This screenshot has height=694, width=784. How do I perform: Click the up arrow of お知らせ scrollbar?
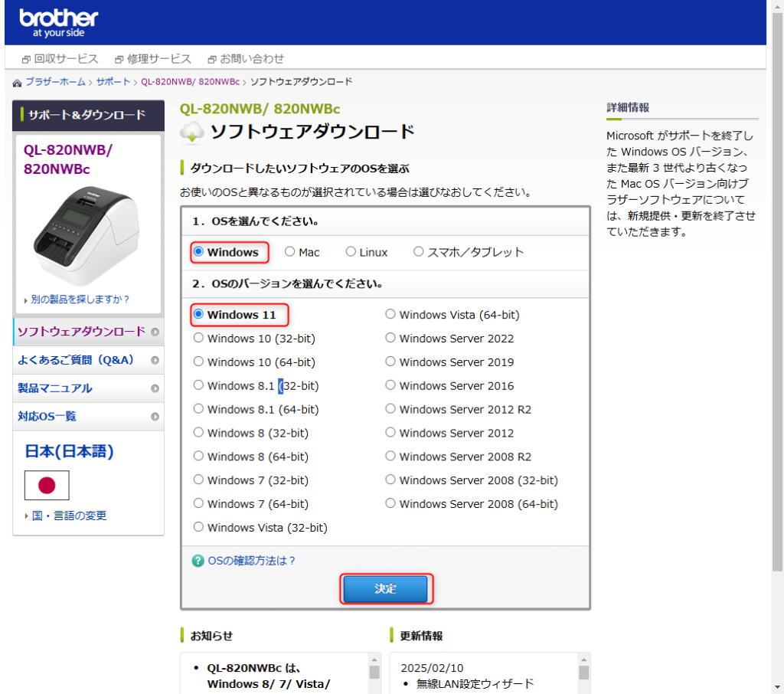(x=374, y=660)
